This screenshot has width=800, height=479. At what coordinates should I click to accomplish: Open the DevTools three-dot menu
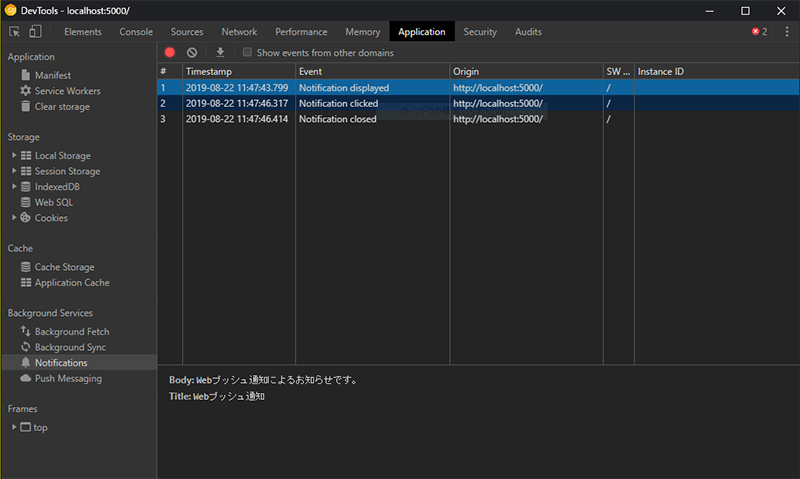(x=787, y=32)
